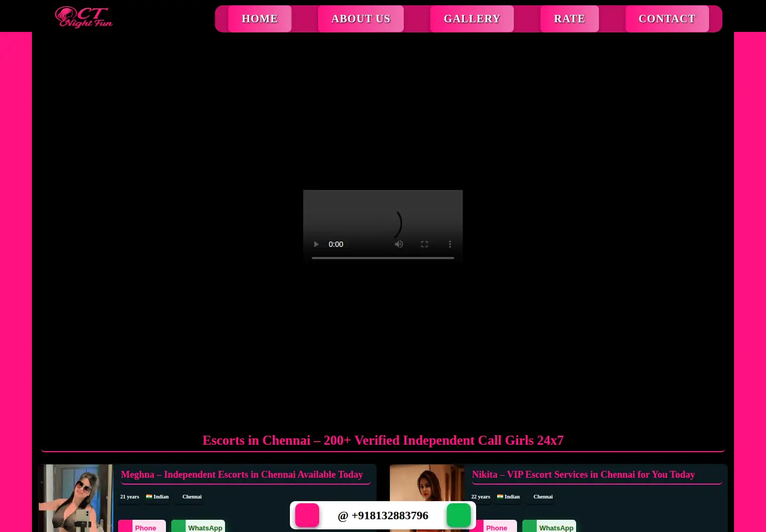This screenshot has height=532, width=766.
Task: Enter fullscreen mode on the video
Action: click(x=424, y=244)
